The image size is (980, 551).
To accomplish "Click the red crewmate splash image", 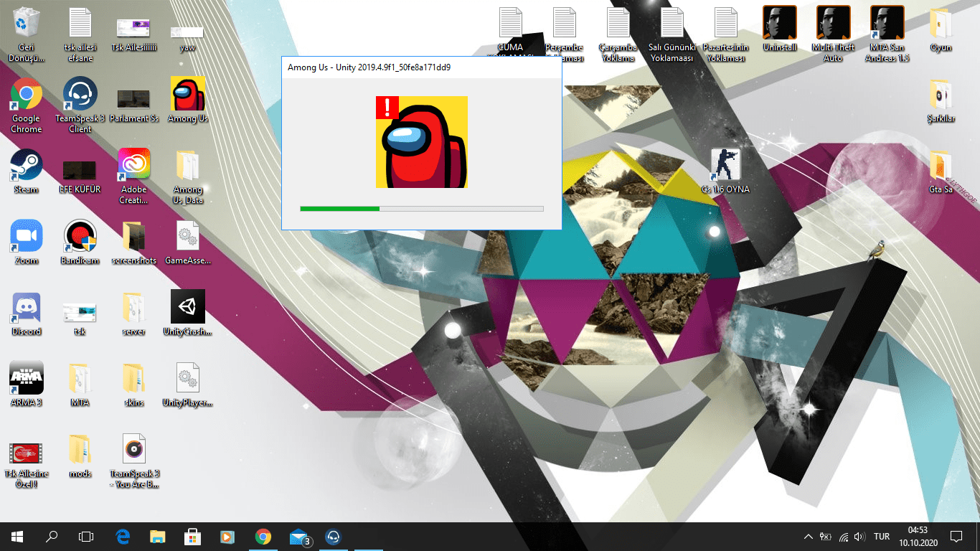I will click(x=422, y=142).
